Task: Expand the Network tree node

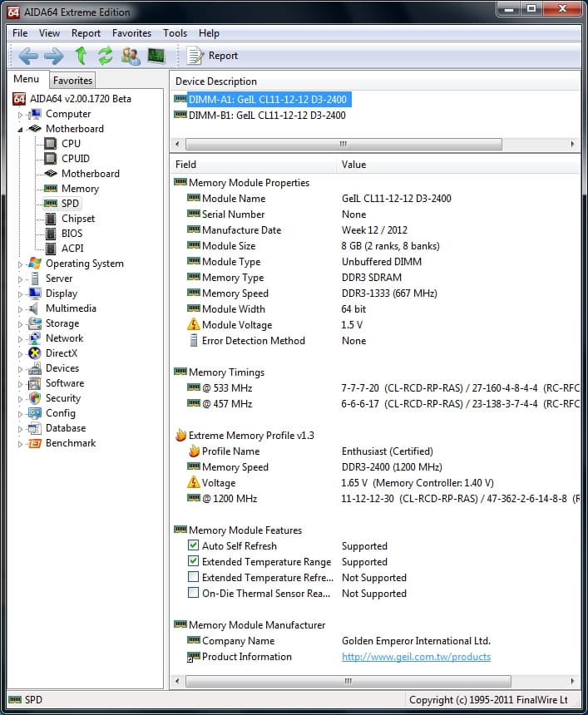Action: [x=20, y=339]
